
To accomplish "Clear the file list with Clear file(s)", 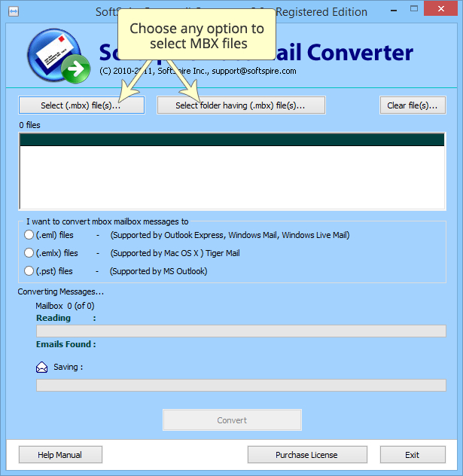I will point(412,105).
